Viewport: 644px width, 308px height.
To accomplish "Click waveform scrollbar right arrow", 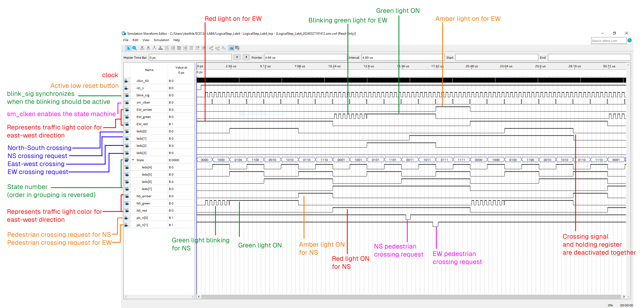I will coord(624,297).
